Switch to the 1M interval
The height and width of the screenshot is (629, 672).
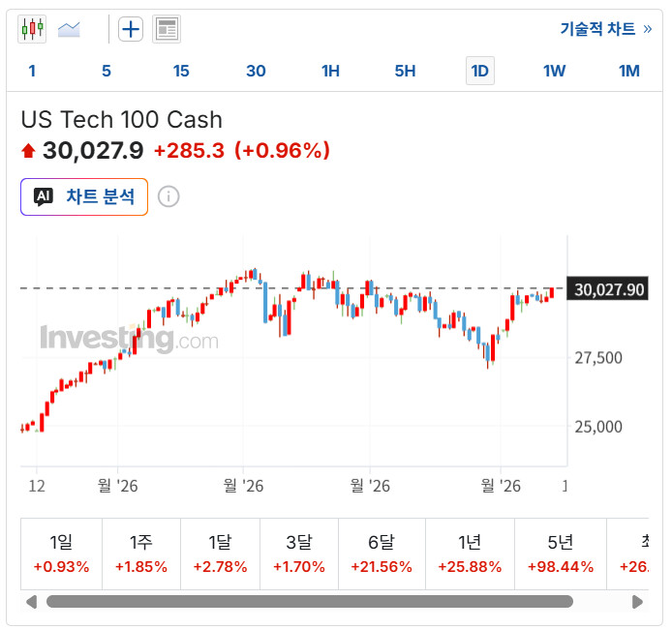pyautogui.click(x=628, y=71)
